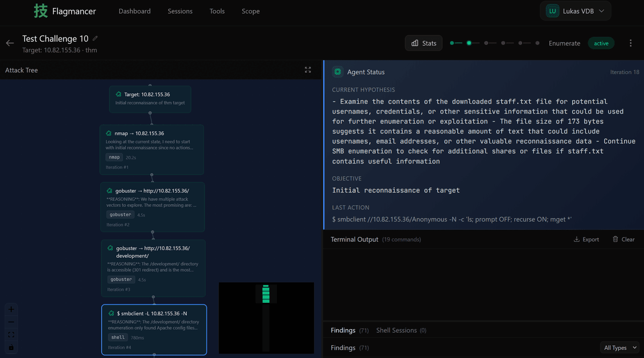Open the Lukas VDB user dropdown
The width and height of the screenshot is (644, 358).
pos(575,11)
